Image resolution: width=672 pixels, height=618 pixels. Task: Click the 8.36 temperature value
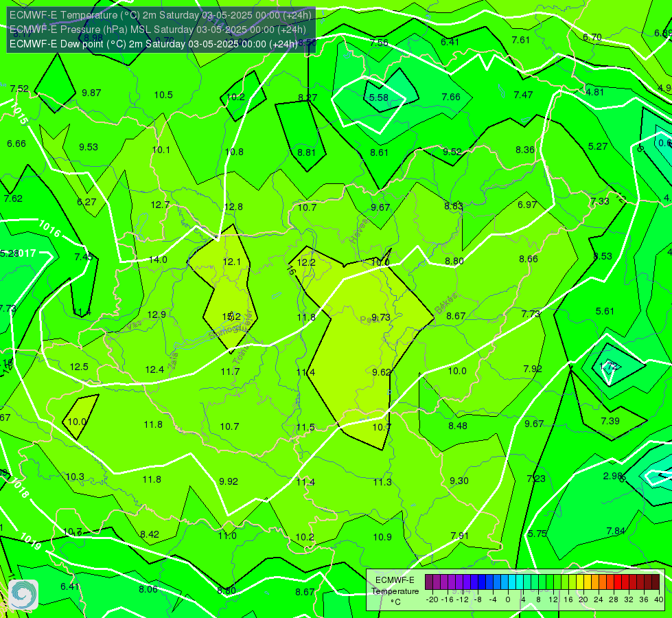point(525,150)
